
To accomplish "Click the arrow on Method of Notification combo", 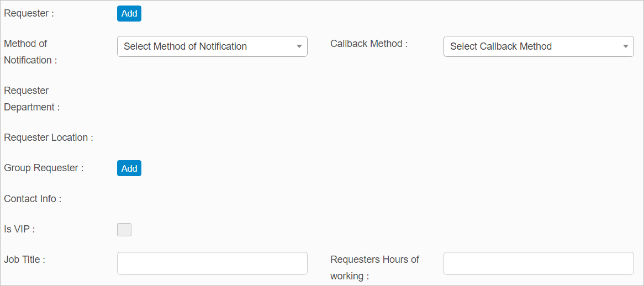I will tap(299, 46).
